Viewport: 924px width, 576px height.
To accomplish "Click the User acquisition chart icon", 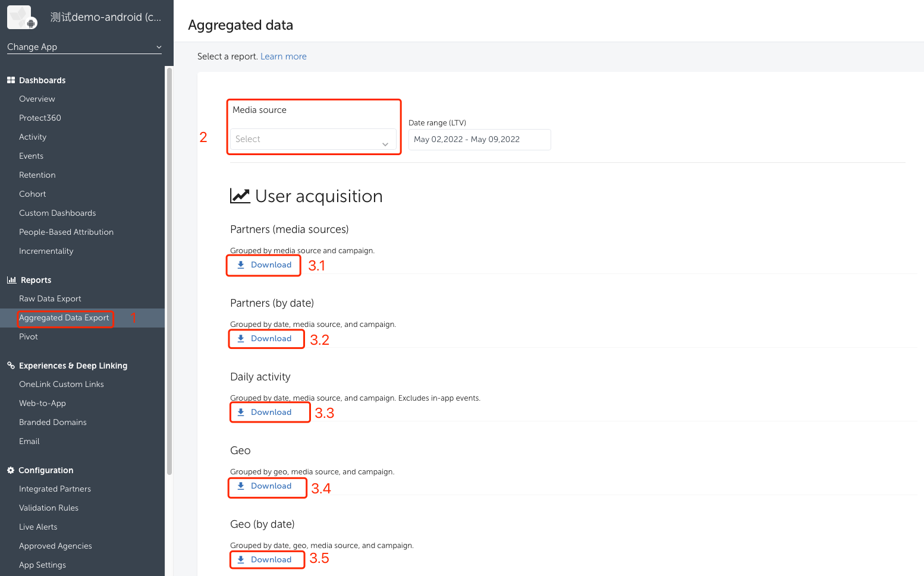I will coord(240,196).
